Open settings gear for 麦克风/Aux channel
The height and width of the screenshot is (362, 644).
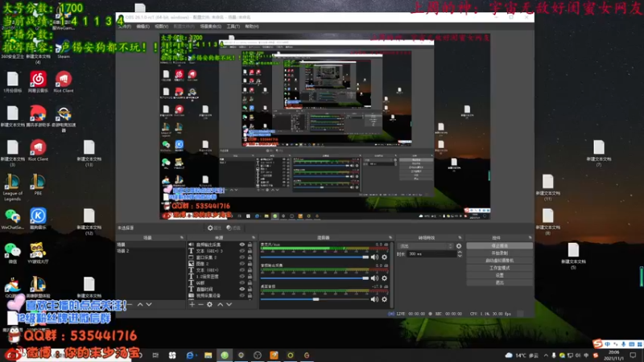[x=385, y=257]
